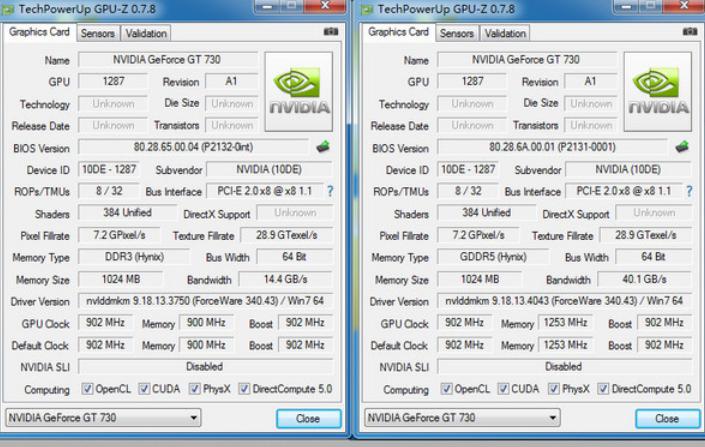Click the 900 MHz GPU Clock memory value
This screenshot has width=705, height=447.
click(206, 322)
